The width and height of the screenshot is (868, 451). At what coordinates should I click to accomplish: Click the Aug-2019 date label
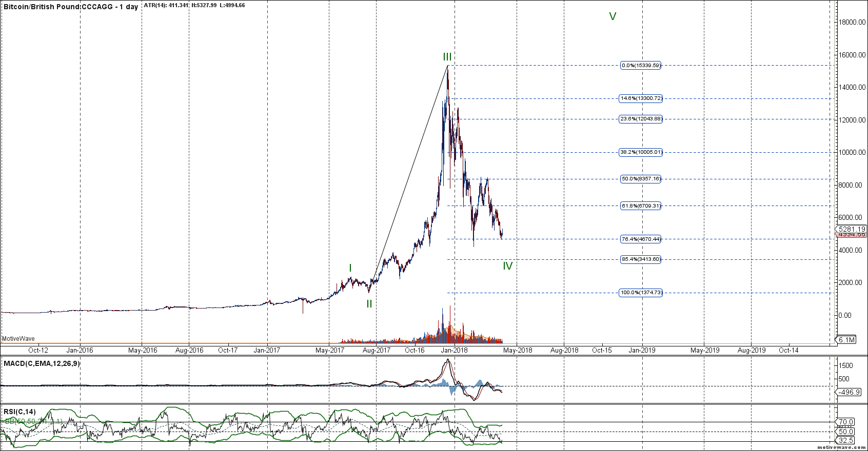[752, 351]
